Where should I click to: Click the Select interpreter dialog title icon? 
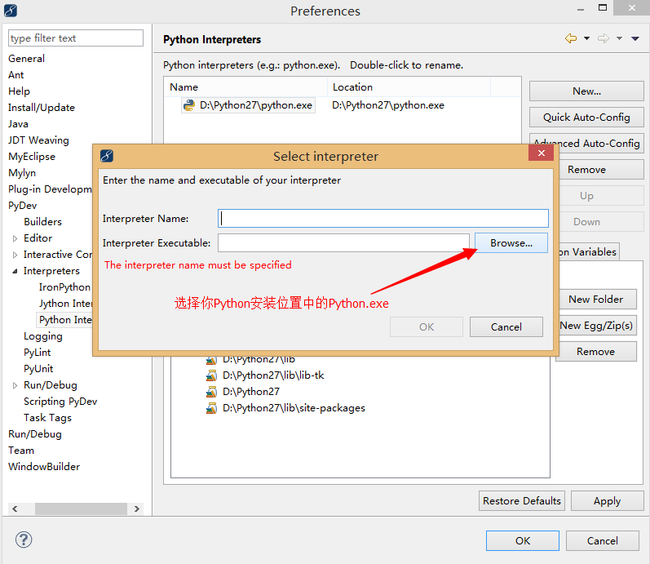[107, 156]
